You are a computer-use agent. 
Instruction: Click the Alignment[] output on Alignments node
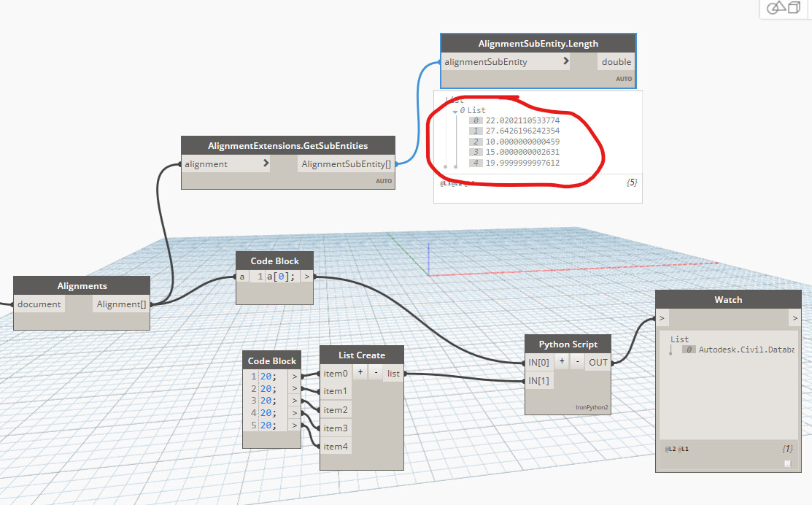click(120, 304)
